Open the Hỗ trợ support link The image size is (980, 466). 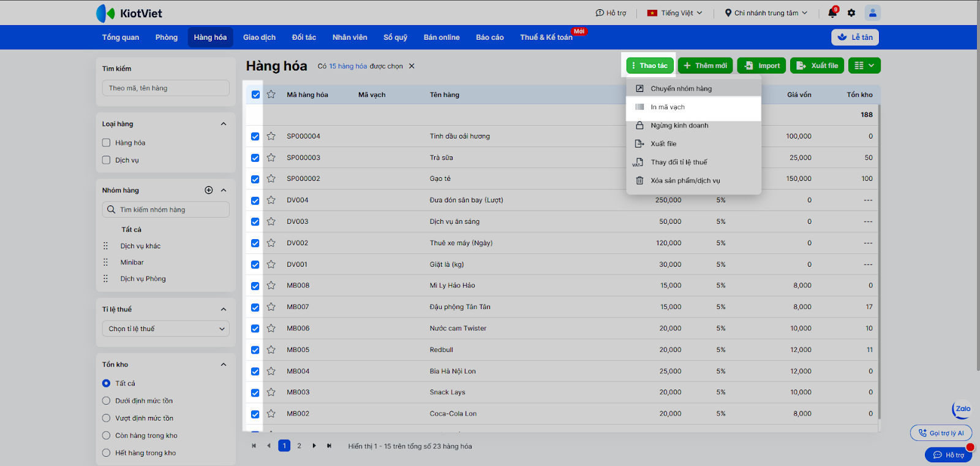point(611,13)
